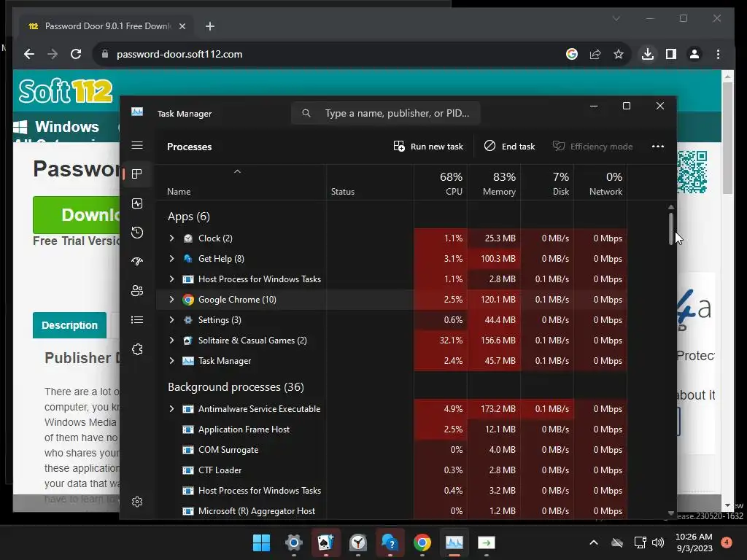Sort processes by Disk column header
Viewport: 747px width, 560px height.
(x=547, y=183)
